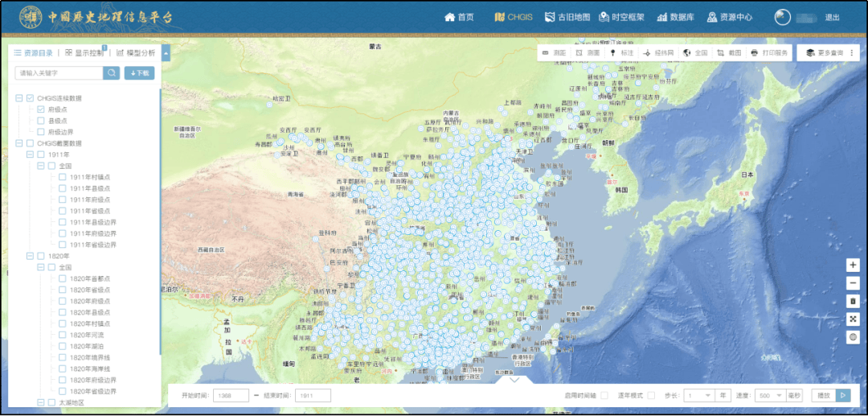Viewport: 868px width, 416px height.
Task: Click the 下载 download button
Action: tap(139, 73)
